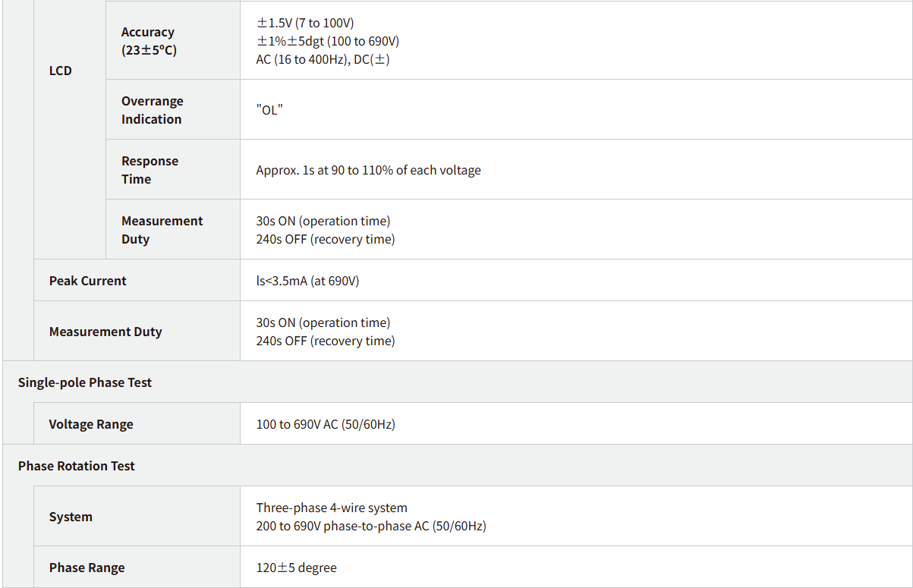This screenshot has height=588, width=913.
Task: Select the Accuracy (23±5°C) label cell
Action: click(x=149, y=41)
